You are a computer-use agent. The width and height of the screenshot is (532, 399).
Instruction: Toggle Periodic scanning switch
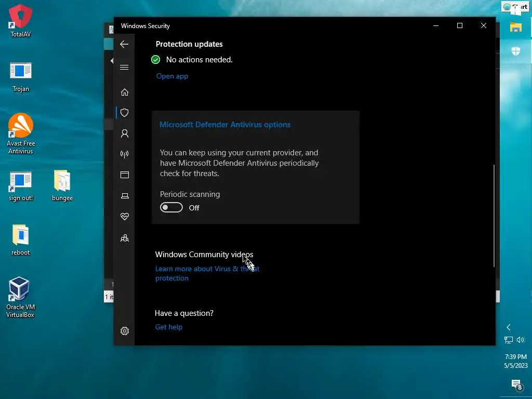[x=171, y=208]
